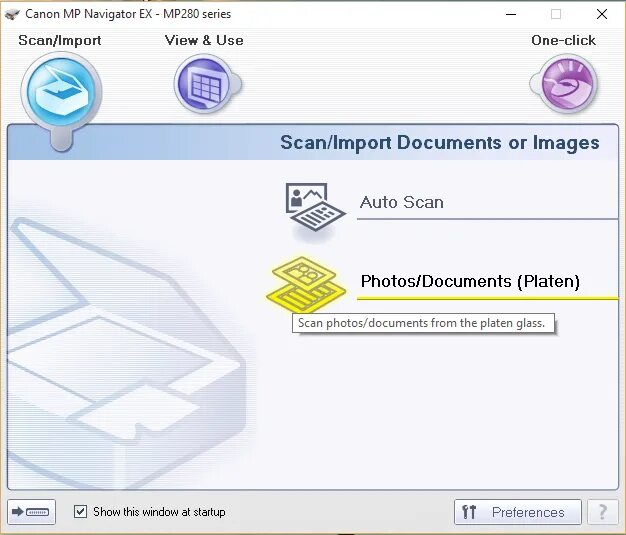This screenshot has height=535, width=626.
Task: Open help with the question mark button
Action: coord(602,512)
